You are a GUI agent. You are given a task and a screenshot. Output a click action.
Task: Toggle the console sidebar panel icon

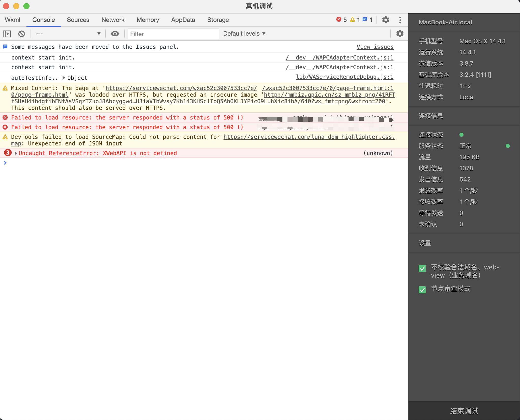[x=7, y=34]
